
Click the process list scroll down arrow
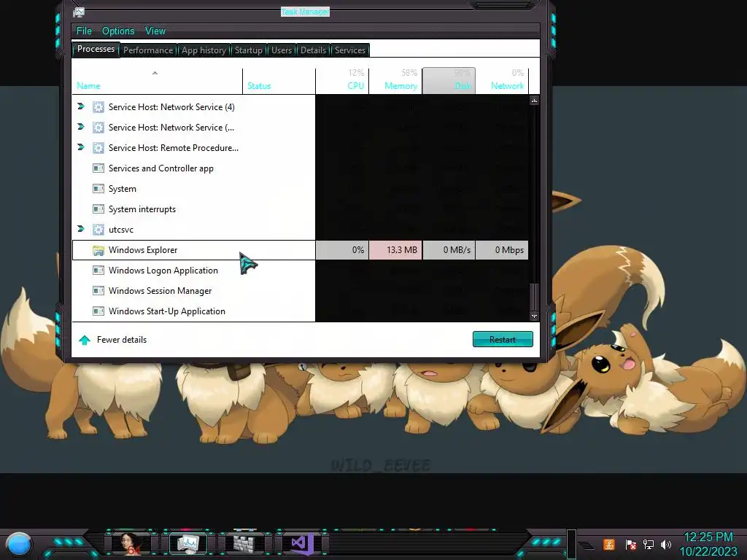pyautogui.click(x=534, y=316)
